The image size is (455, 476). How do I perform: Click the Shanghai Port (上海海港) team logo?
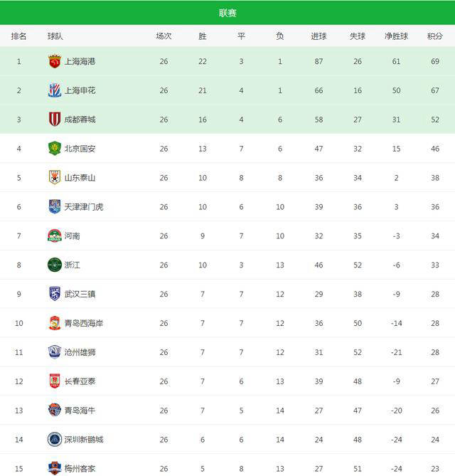[55, 62]
